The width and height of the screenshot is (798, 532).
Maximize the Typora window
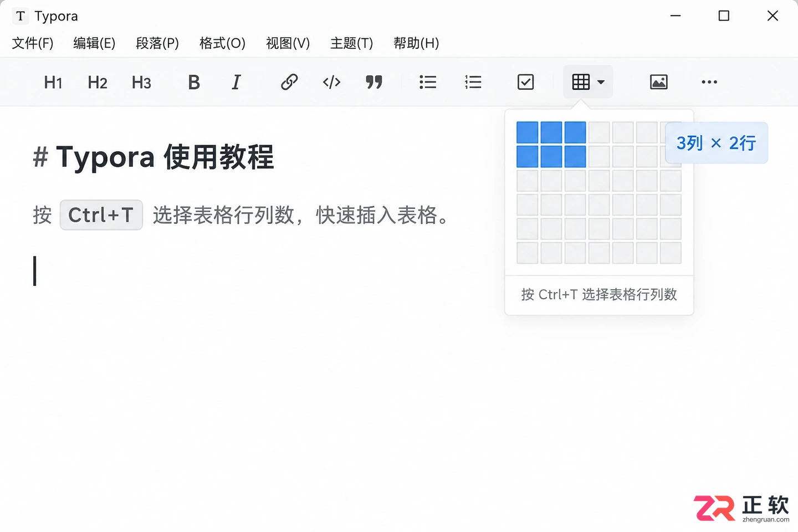click(x=724, y=16)
